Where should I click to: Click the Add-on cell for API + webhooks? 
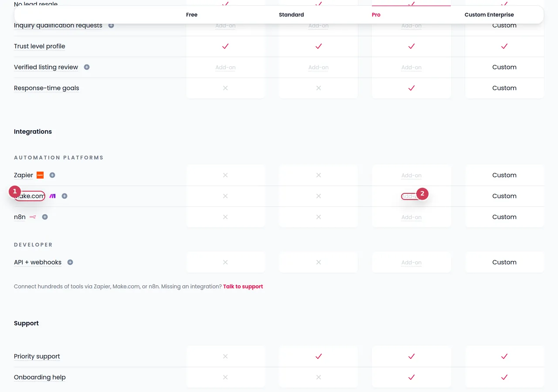411,262
